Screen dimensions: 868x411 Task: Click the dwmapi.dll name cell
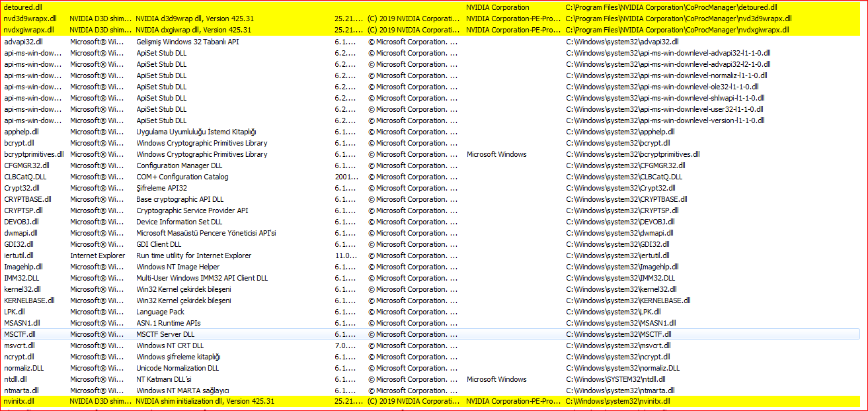pos(21,233)
